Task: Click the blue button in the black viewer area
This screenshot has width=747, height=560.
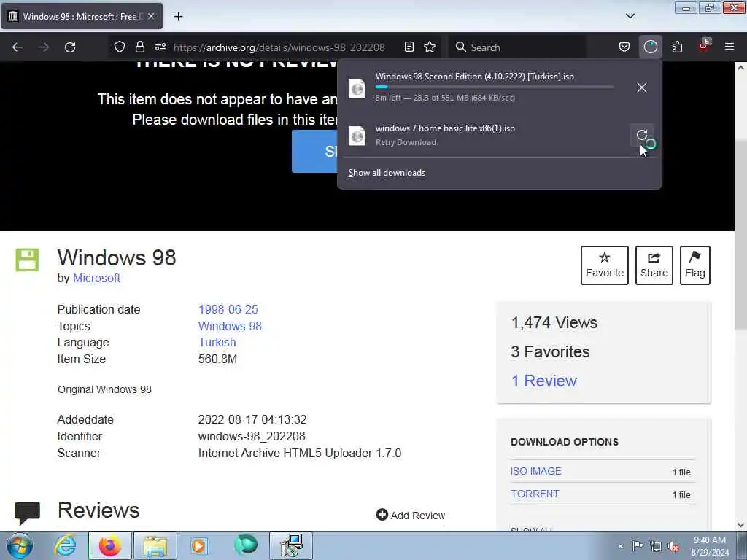Action: coord(315,152)
